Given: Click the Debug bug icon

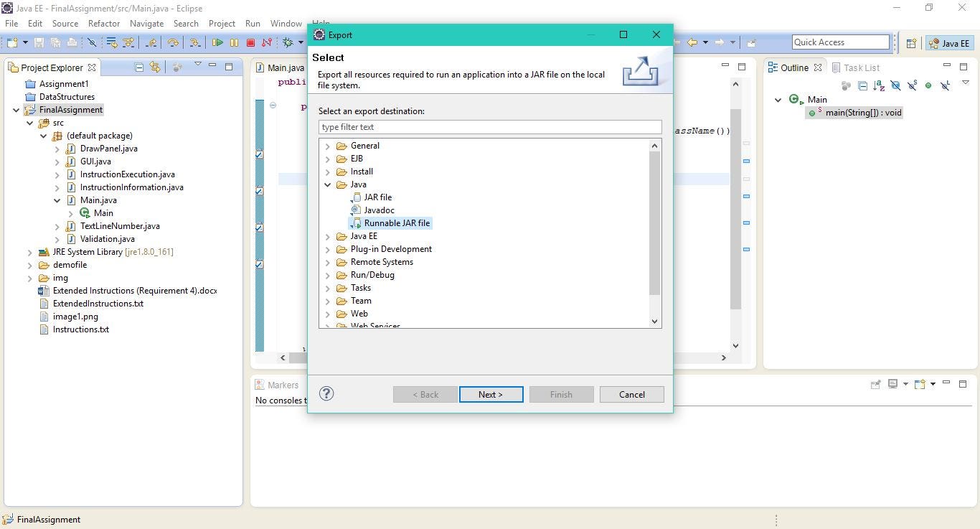Looking at the screenshot, I should pyautogui.click(x=288, y=42).
